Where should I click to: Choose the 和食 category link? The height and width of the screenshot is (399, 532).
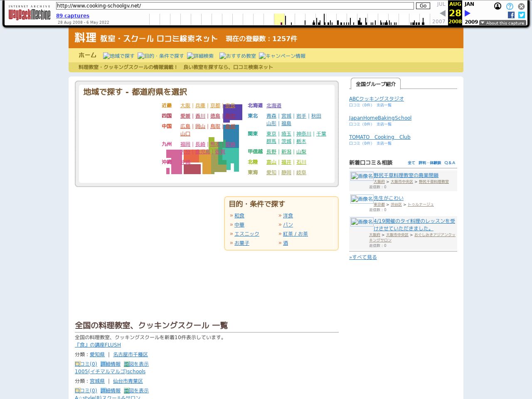click(239, 216)
